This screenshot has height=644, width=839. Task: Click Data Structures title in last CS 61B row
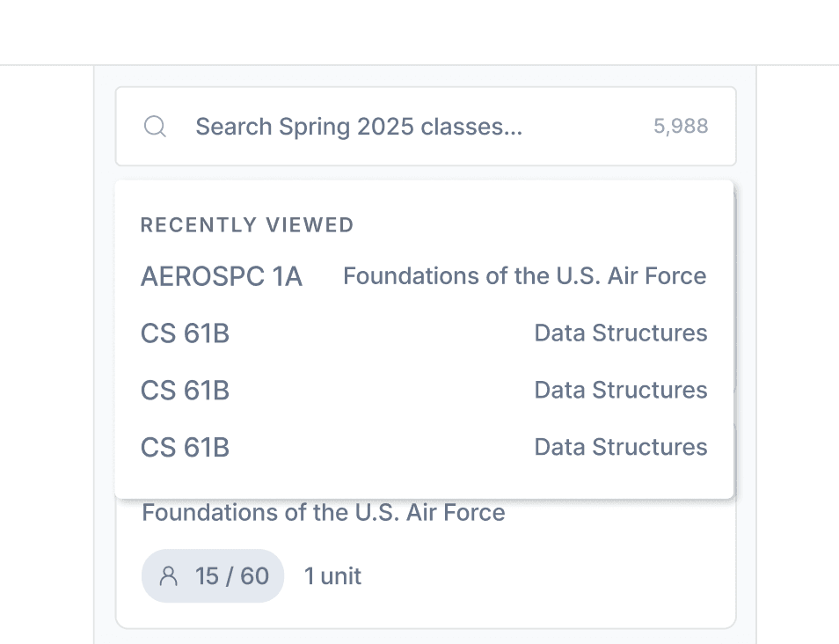pos(620,448)
